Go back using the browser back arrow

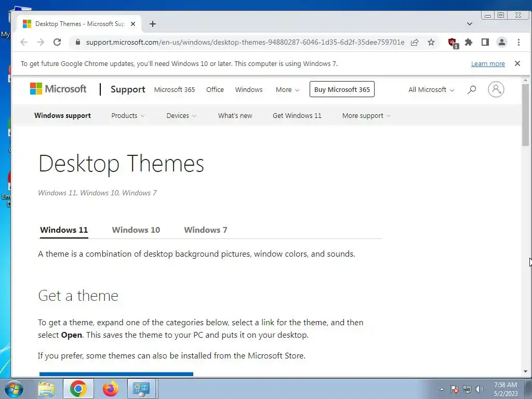[x=24, y=42]
